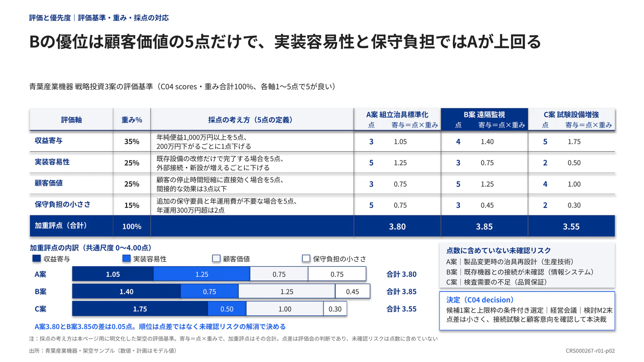The height and width of the screenshot is (362, 644).
Task: Click the "採点の考え方（5点の定義）" column header
Action: 252,120
